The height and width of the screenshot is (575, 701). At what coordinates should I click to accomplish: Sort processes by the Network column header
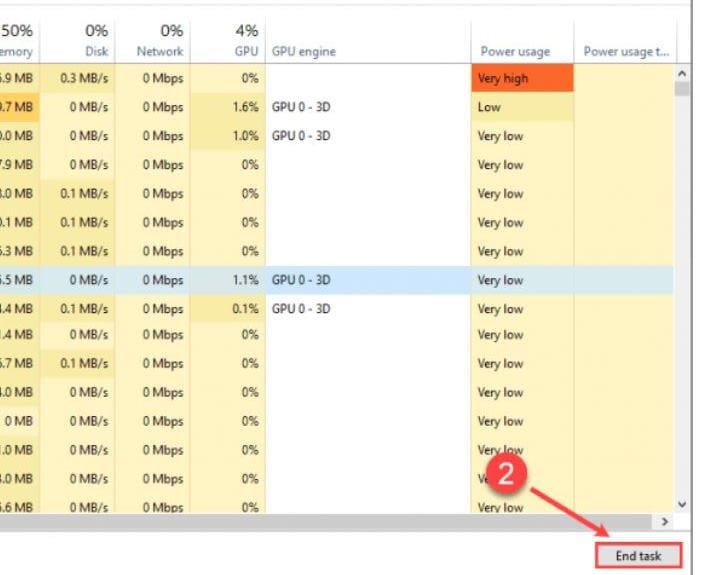162,41
